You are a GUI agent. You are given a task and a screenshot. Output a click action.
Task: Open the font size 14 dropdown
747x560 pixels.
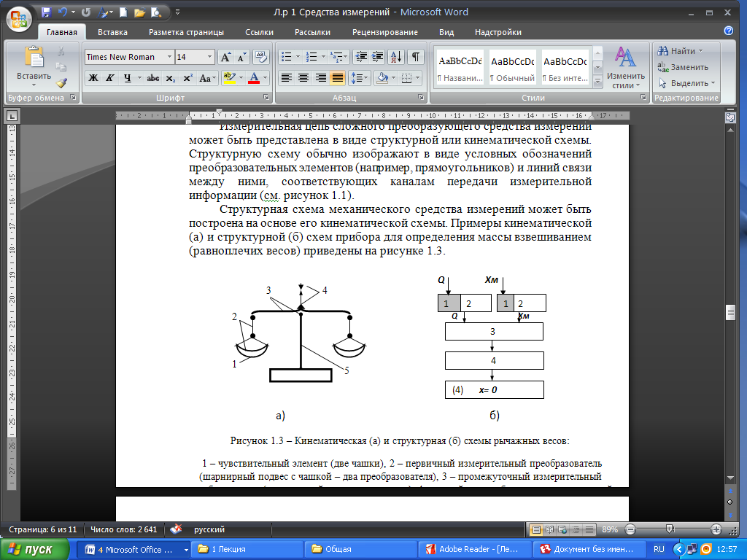point(209,57)
